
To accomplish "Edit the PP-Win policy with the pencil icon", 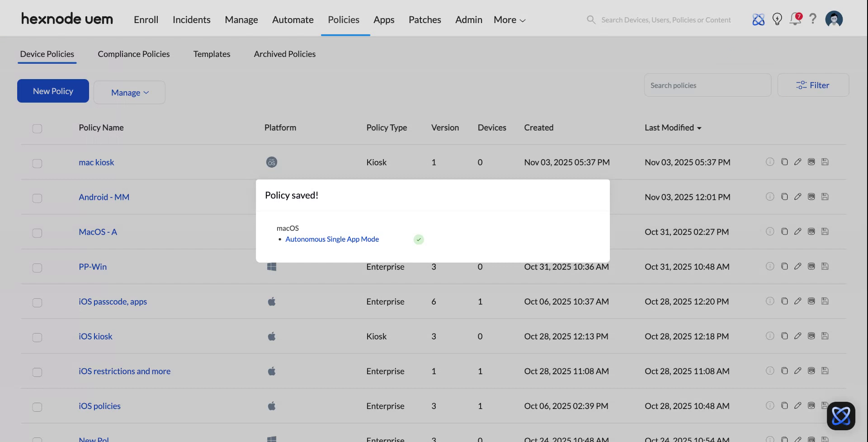I will (x=798, y=266).
